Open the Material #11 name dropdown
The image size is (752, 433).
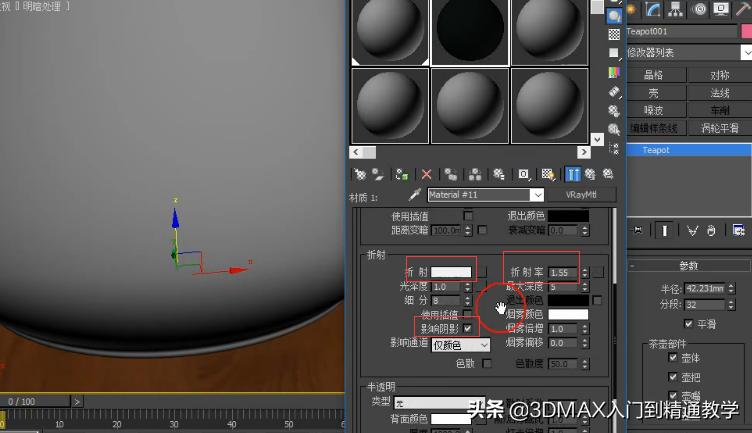pyautogui.click(x=538, y=195)
